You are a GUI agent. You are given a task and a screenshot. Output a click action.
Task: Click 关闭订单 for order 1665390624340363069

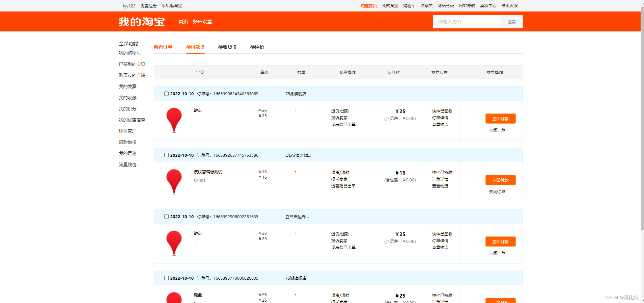point(497,130)
